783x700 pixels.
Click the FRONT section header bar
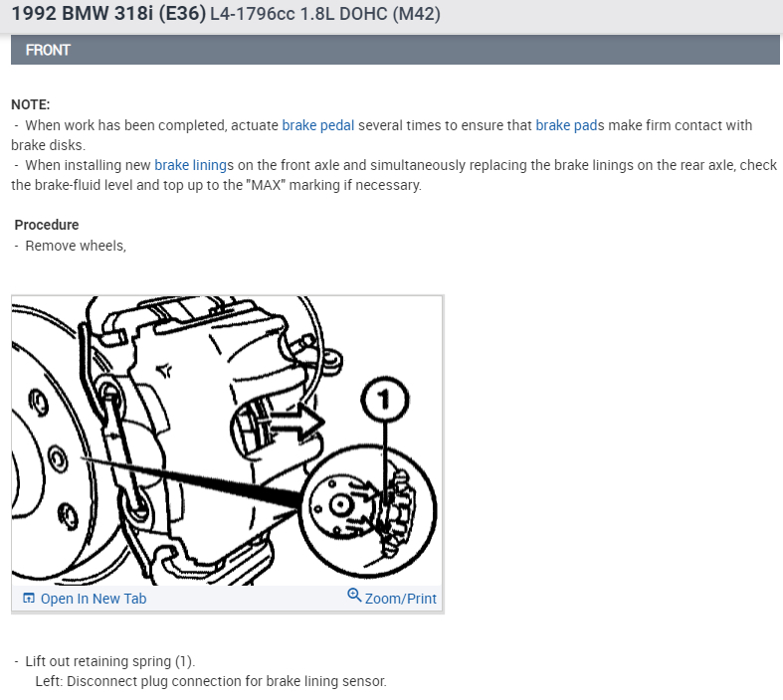point(395,50)
